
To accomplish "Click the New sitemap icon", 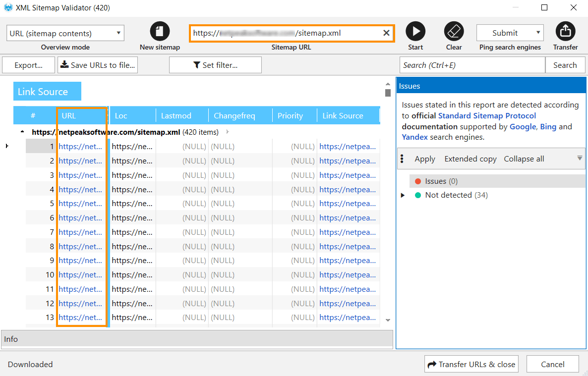I will (x=160, y=31).
